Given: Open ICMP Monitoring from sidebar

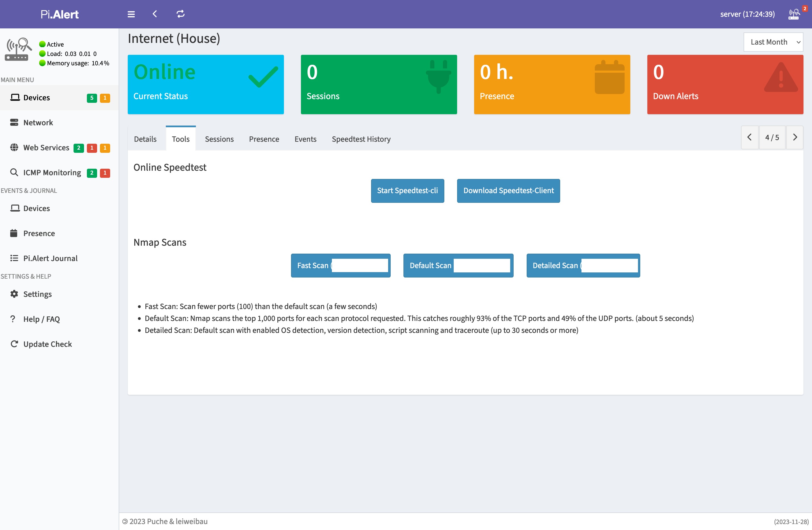Looking at the screenshot, I should click(x=52, y=173).
